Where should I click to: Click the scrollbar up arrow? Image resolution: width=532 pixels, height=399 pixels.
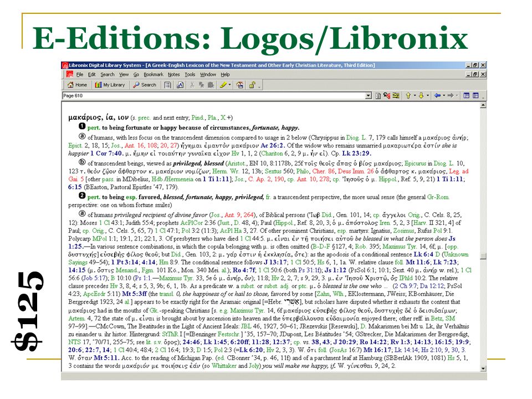[x=483, y=105]
